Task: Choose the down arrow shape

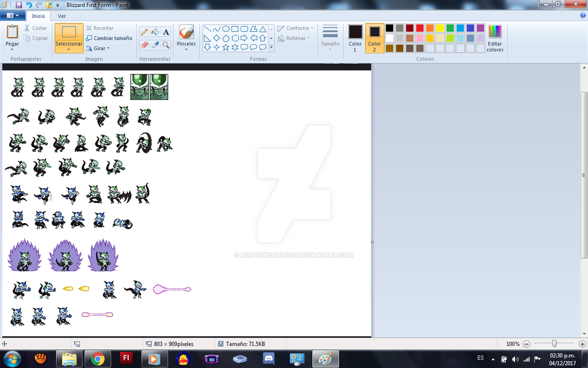Action: click(207, 47)
